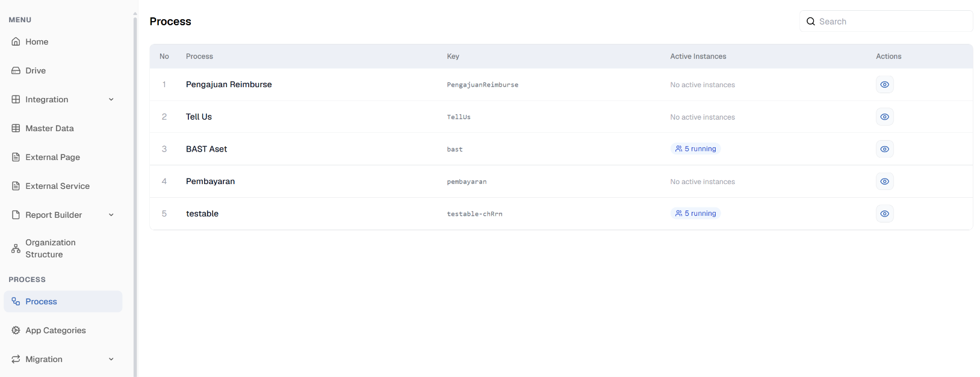
Task: Click the 5 running badge for BAST Aset
Action: (x=695, y=149)
